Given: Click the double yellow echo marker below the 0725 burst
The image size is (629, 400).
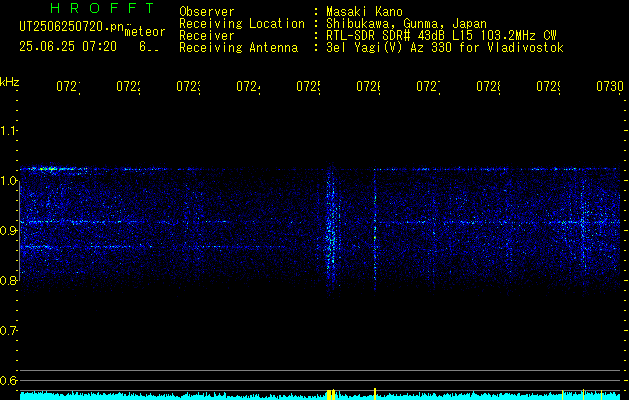Looking at the screenshot, I should 331,394.
